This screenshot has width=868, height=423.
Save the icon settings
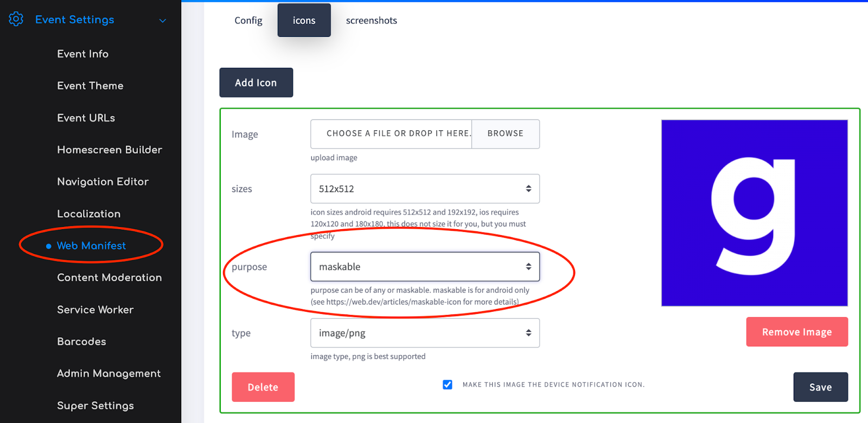pos(820,387)
